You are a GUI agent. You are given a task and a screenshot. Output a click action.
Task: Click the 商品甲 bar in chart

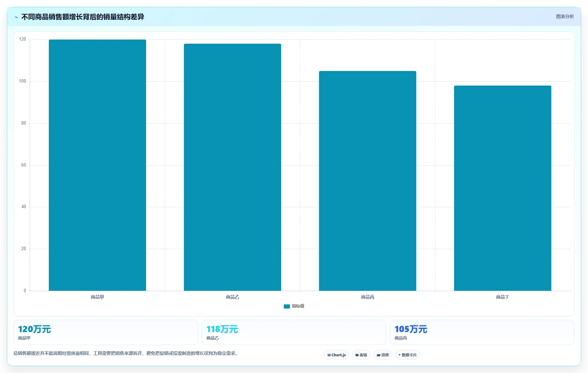97,165
